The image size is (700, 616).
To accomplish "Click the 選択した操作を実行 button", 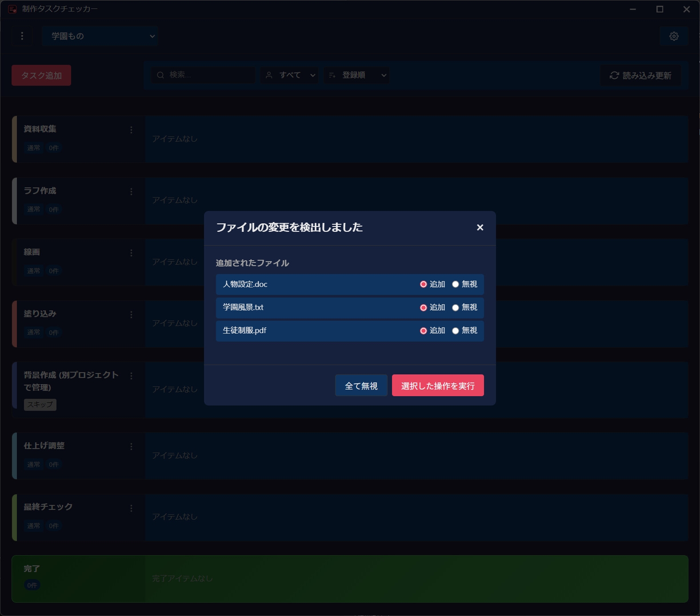I will pos(437,385).
